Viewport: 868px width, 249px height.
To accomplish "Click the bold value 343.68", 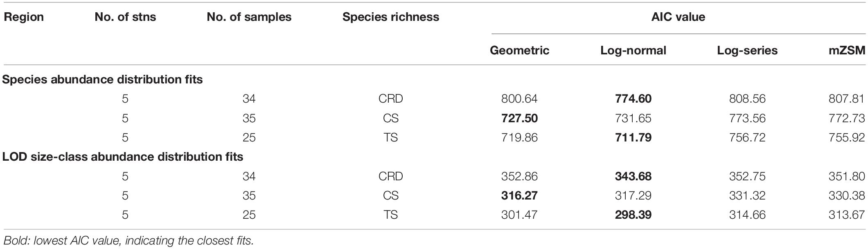I will tap(633, 177).
